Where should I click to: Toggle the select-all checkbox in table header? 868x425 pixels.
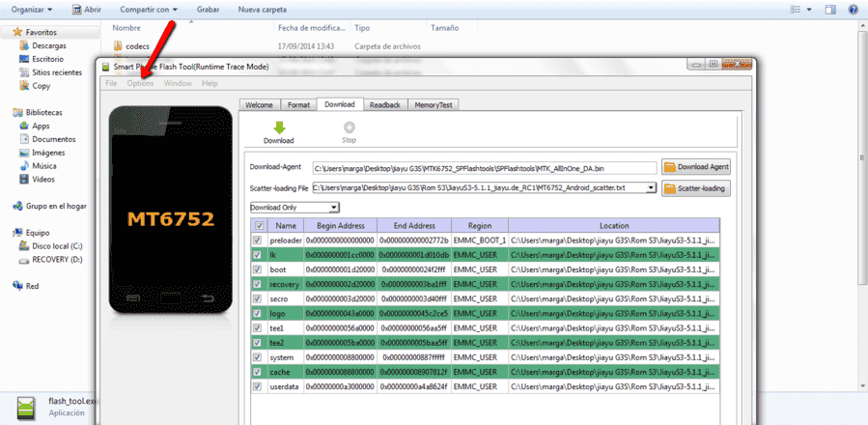(259, 225)
